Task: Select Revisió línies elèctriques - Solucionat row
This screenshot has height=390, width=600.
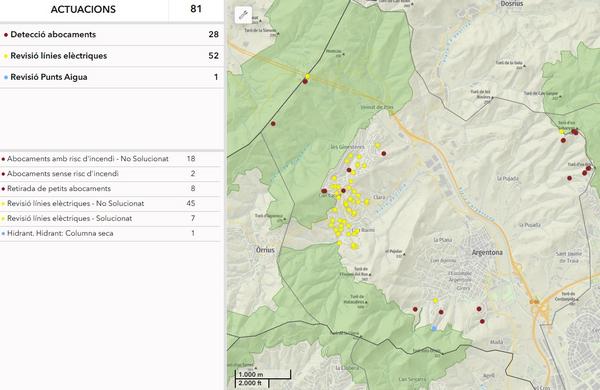Action: [111, 219]
